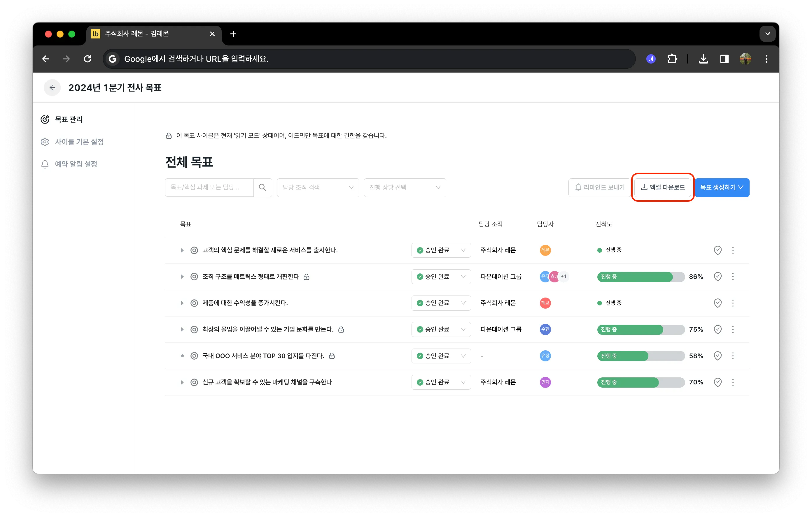Toggle check-in shield for 최상의 몰입 row
The width and height of the screenshot is (812, 517).
coord(717,329)
